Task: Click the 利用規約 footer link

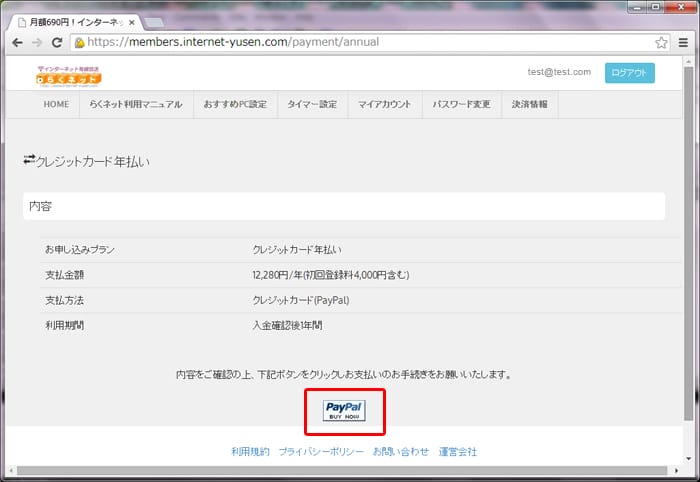Action: (x=250, y=452)
